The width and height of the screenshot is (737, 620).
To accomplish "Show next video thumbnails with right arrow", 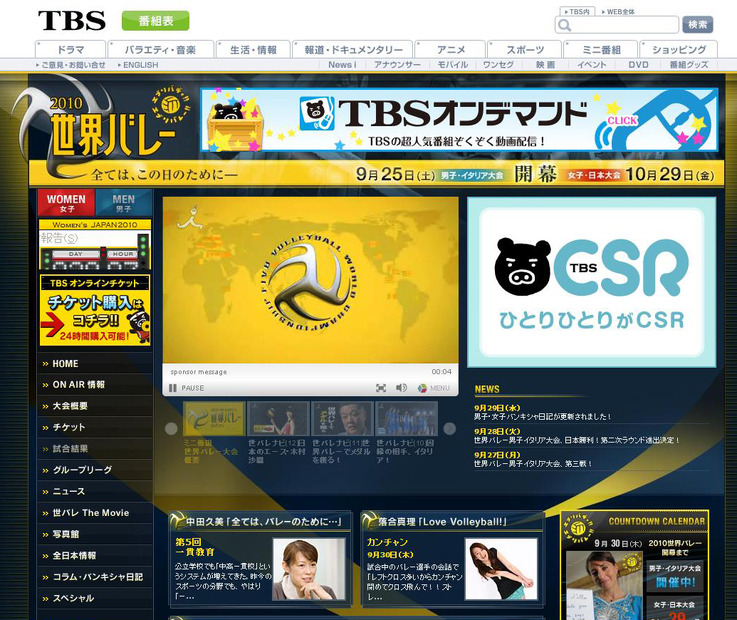I will click(x=449, y=428).
